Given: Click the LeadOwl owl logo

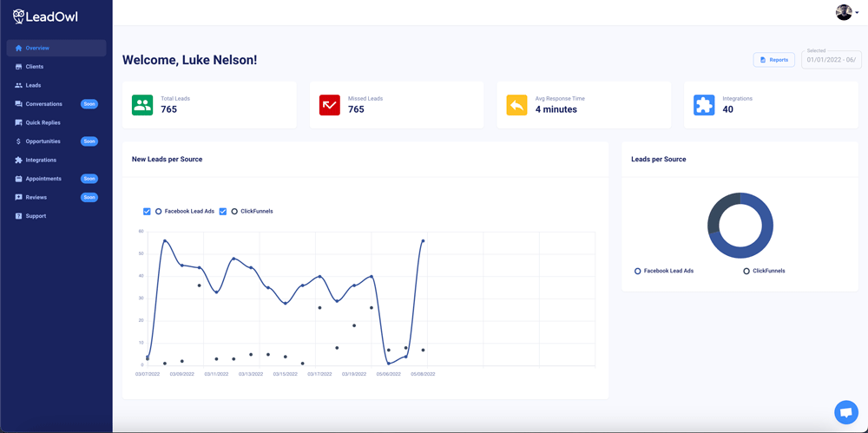Looking at the screenshot, I should (x=18, y=16).
